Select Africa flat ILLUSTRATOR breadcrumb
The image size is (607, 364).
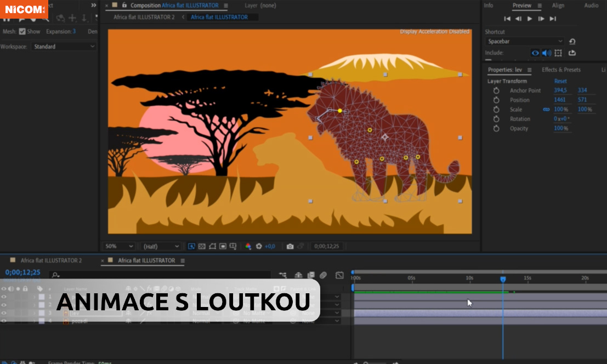pos(219,17)
